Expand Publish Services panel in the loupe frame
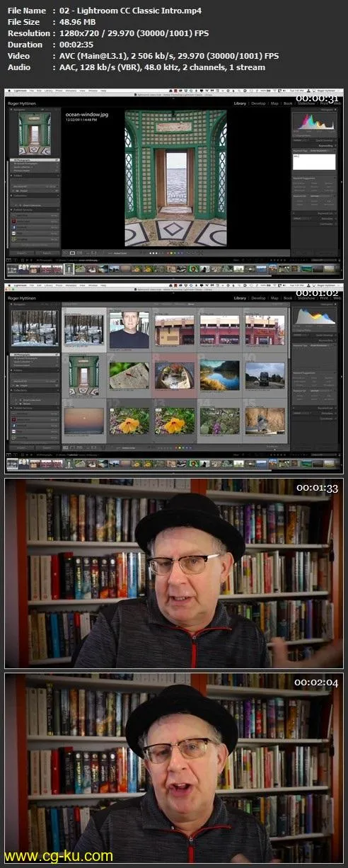This screenshot has width=348, height=868. point(34,210)
